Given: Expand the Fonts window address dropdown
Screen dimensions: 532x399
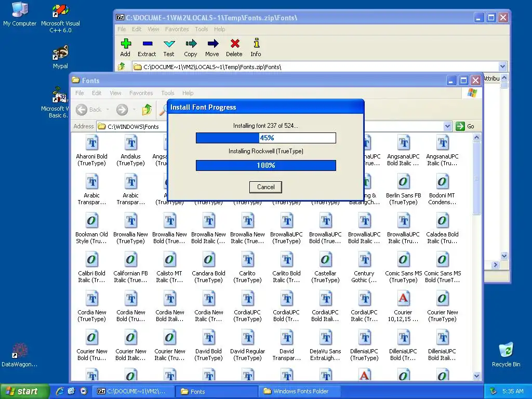Looking at the screenshot, I should [x=447, y=126].
